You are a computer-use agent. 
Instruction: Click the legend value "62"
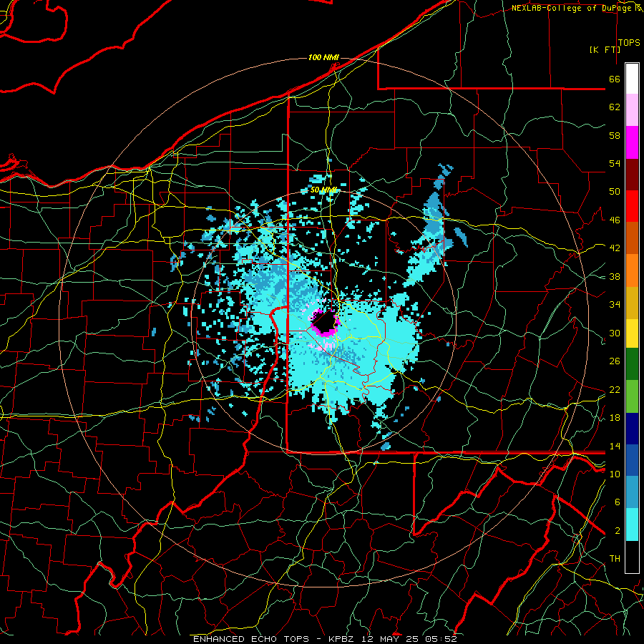click(615, 107)
